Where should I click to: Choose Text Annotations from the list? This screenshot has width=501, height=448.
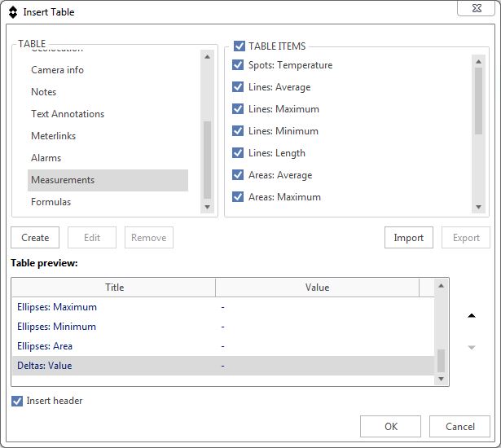point(68,114)
